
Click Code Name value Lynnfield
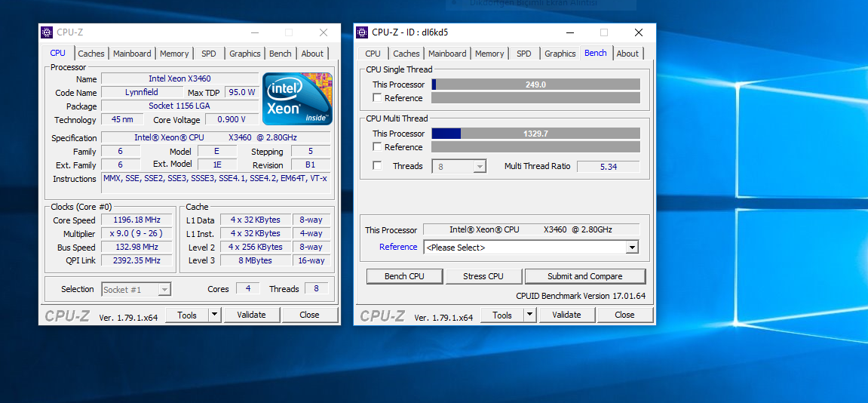click(142, 92)
